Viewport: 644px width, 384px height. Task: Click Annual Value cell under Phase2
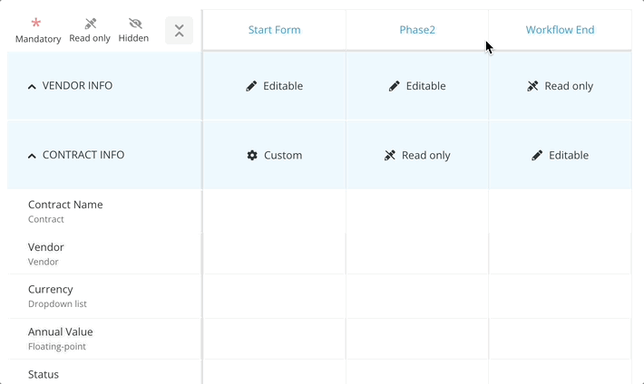417,339
